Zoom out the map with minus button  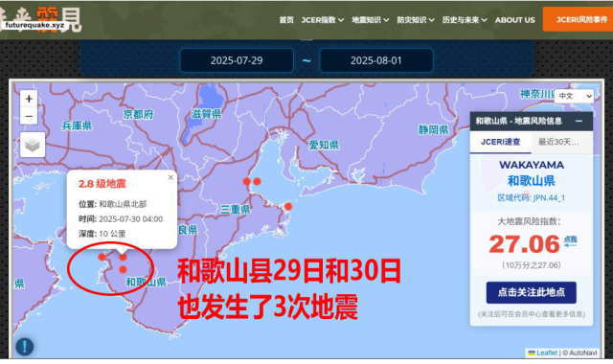pyautogui.click(x=29, y=116)
